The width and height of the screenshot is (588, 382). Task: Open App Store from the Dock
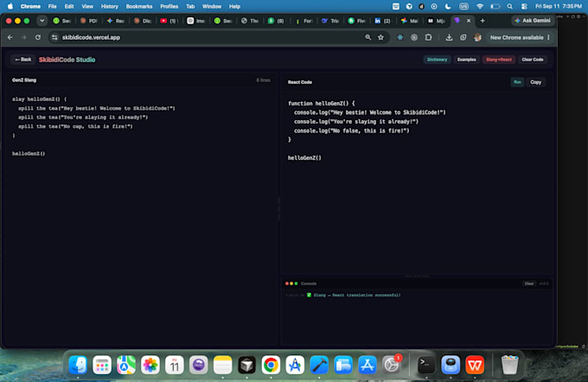[367, 365]
